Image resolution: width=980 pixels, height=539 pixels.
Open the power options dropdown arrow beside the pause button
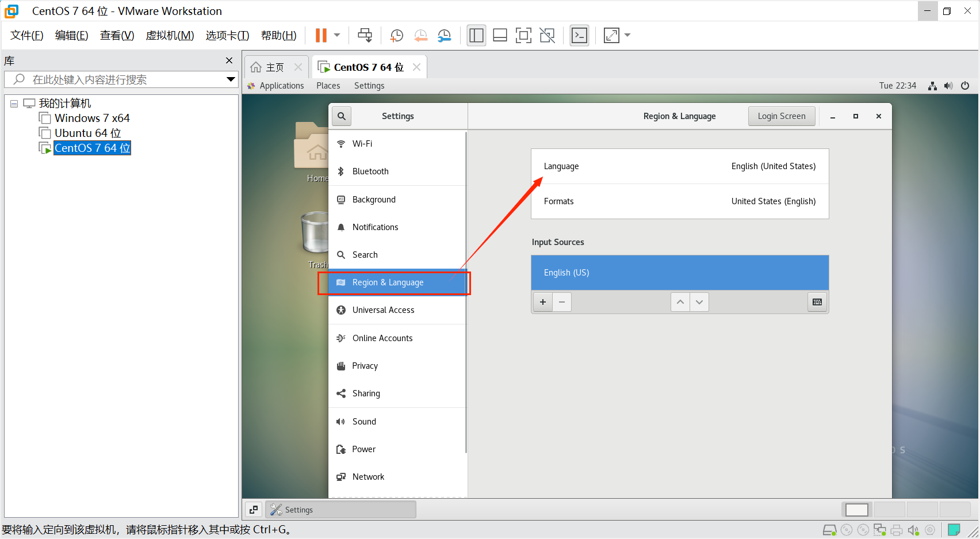(x=337, y=35)
